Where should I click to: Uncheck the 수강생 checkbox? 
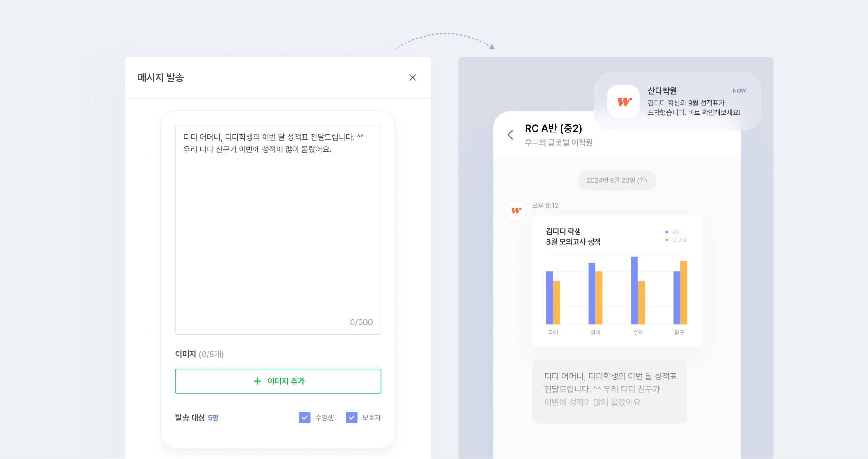coord(305,417)
